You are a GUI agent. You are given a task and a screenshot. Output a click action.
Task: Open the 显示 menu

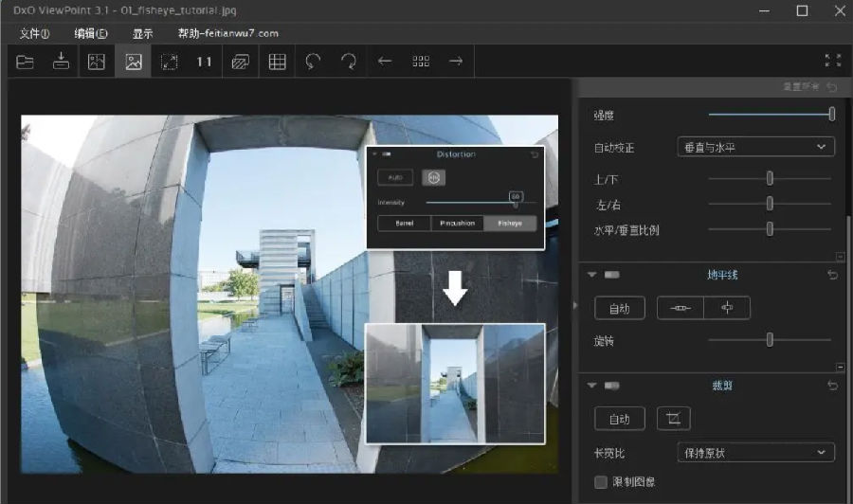click(x=142, y=33)
